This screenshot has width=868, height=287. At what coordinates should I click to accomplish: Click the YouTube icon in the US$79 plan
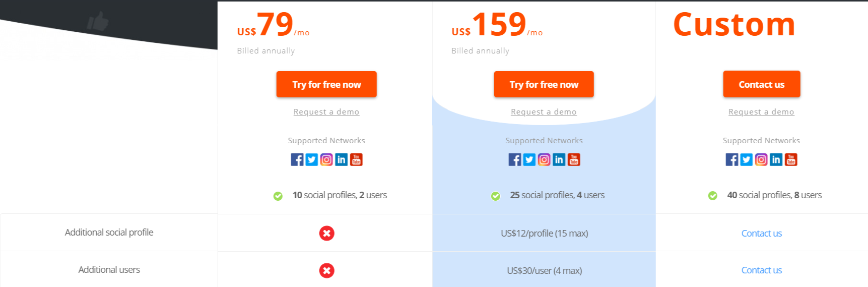click(356, 160)
